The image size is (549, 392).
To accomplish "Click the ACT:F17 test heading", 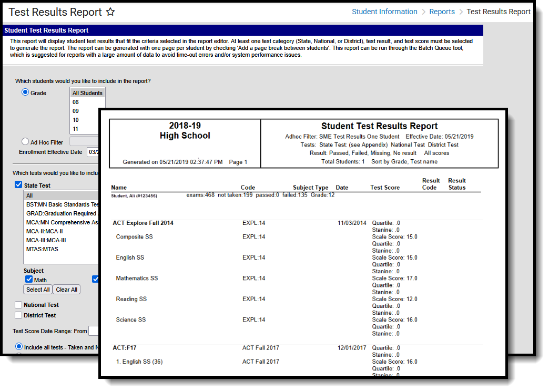I will [x=124, y=348].
